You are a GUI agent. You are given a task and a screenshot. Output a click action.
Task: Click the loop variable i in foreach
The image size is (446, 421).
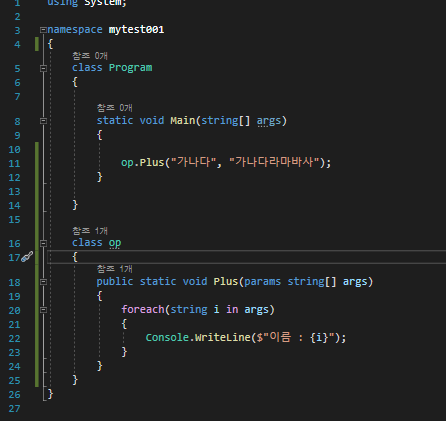coord(217,309)
